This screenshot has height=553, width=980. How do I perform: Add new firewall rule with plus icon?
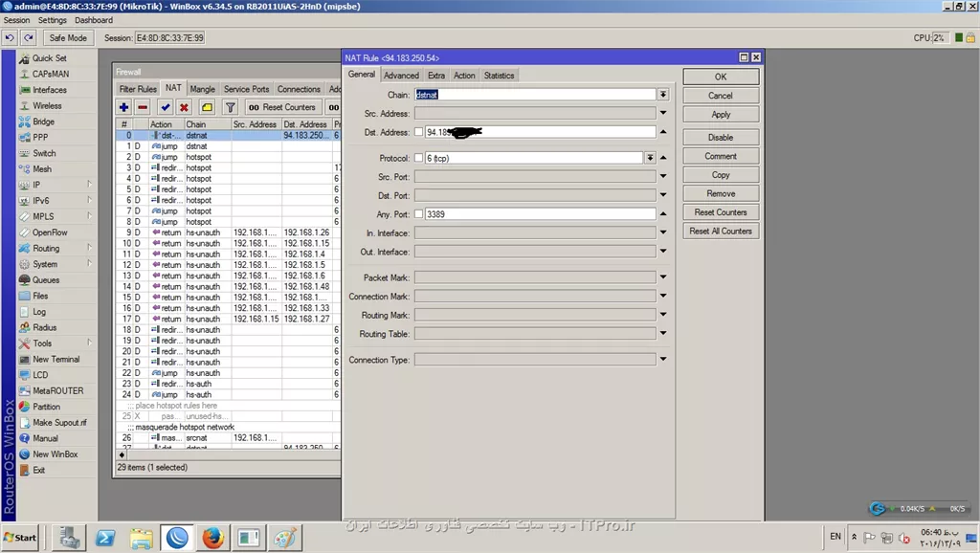123,107
